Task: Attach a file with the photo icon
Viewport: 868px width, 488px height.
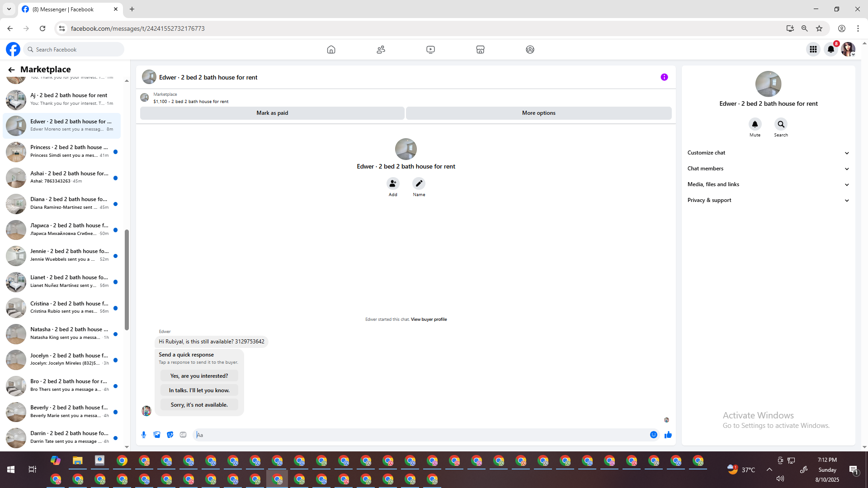Action: tap(157, 435)
